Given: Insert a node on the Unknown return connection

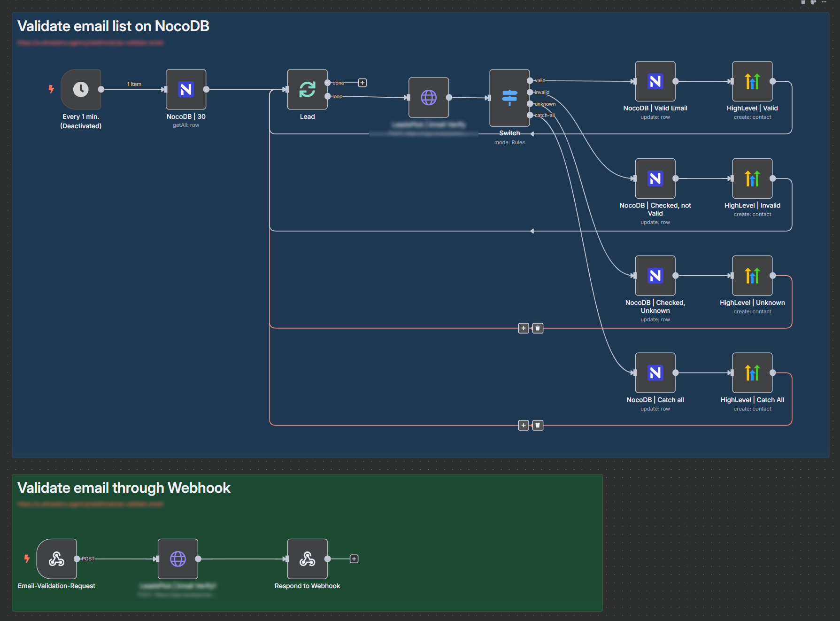Looking at the screenshot, I should coord(524,328).
